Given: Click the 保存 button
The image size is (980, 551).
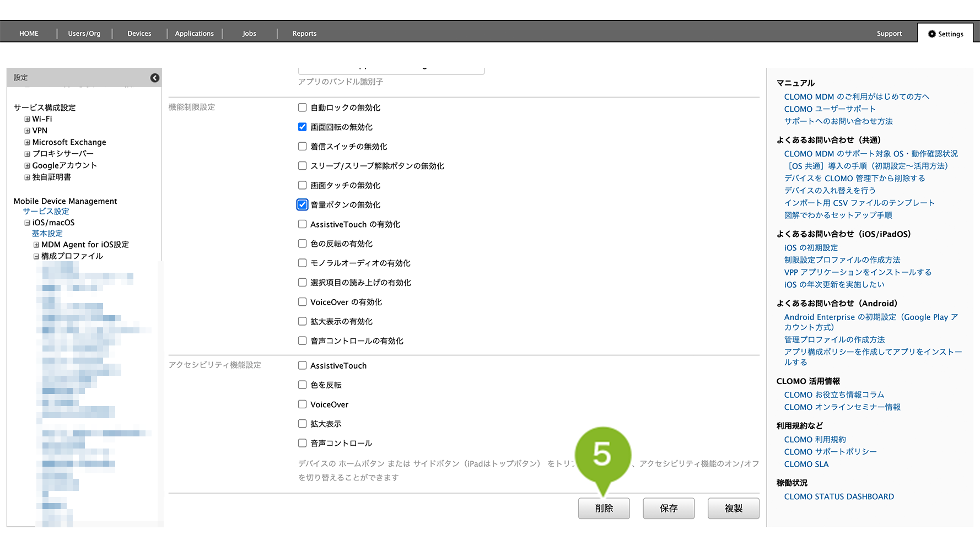Looking at the screenshot, I should 668,508.
